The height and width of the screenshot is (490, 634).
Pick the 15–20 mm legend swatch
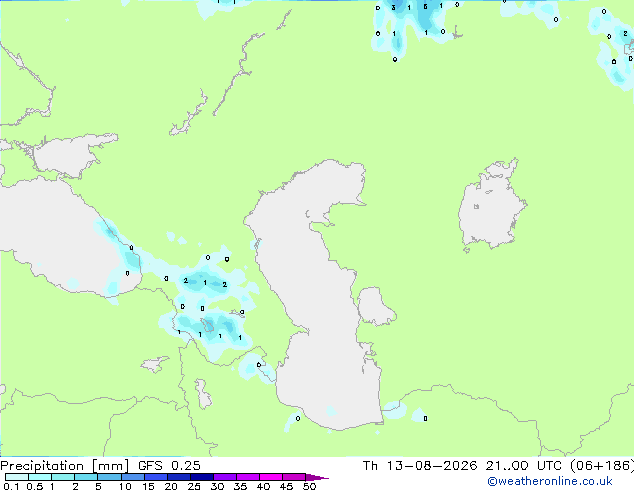pyautogui.click(x=156, y=477)
